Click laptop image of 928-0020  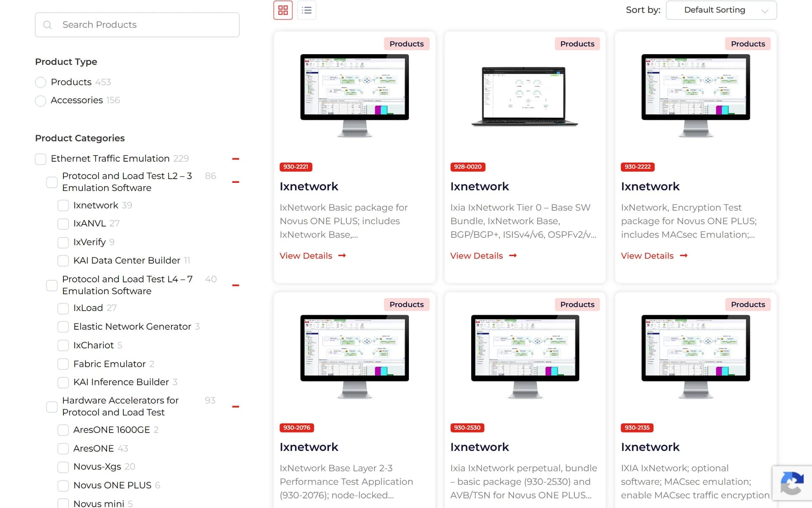[x=524, y=97]
